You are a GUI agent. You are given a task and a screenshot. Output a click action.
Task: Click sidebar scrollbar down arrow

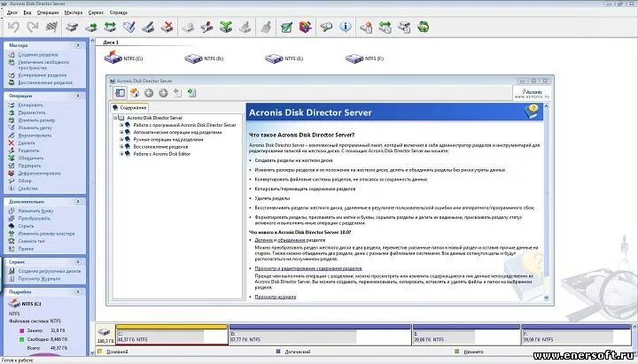[92, 352]
